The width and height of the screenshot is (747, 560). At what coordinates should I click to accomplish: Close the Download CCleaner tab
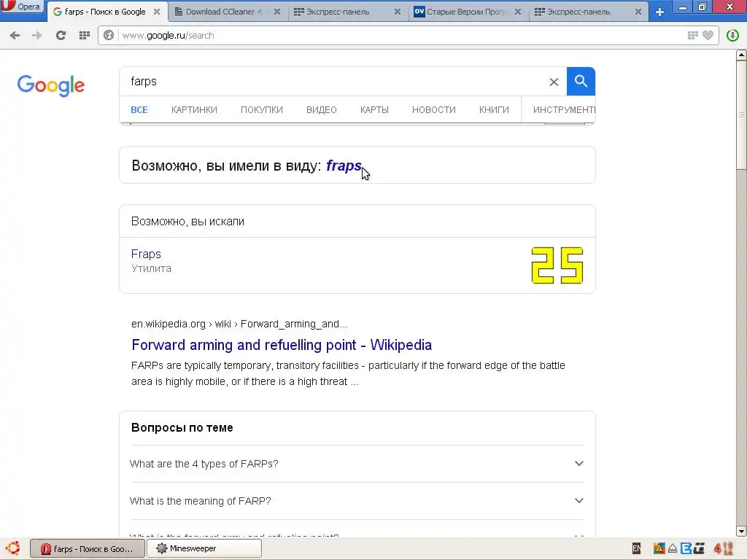click(276, 12)
